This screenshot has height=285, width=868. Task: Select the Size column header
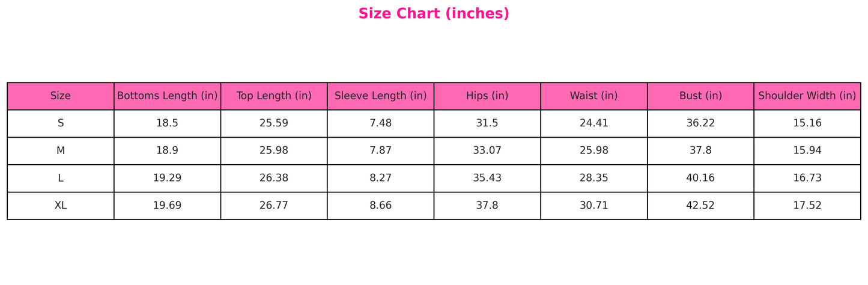tap(61, 96)
